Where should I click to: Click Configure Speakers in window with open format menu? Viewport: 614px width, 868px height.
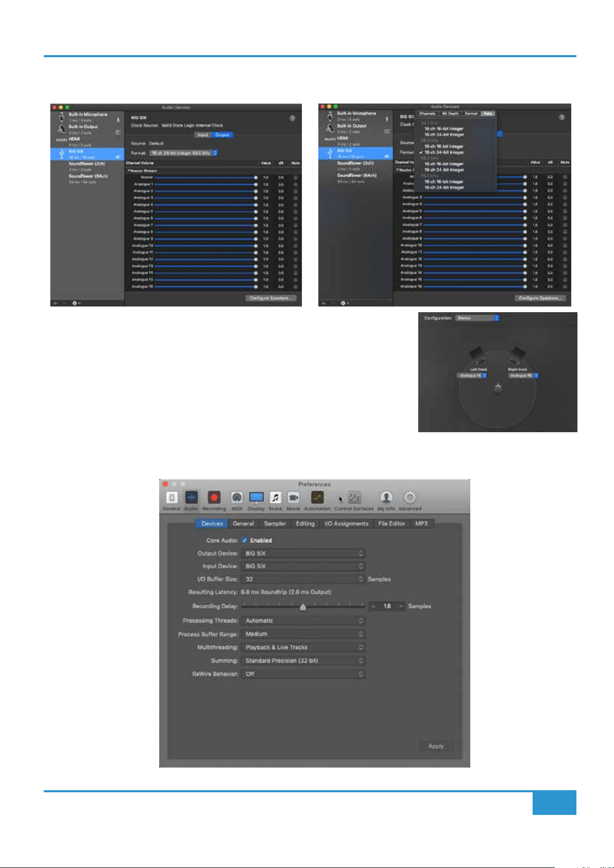coord(540,298)
